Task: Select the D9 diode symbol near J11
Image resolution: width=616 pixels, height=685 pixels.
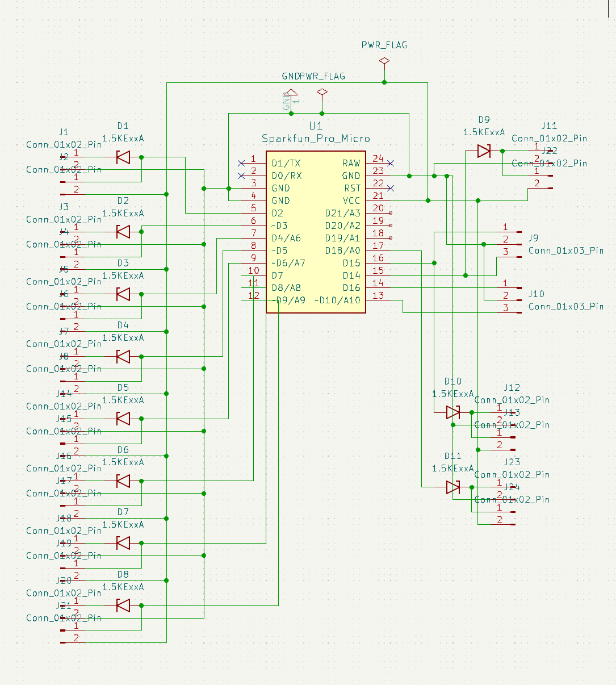Action: click(484, 151)
